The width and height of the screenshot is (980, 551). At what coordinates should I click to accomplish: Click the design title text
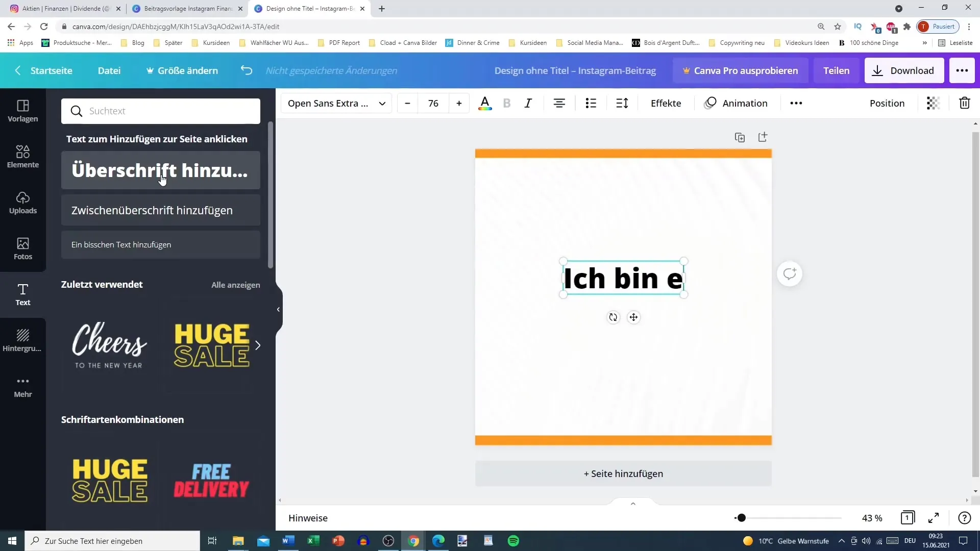(575, 70)
